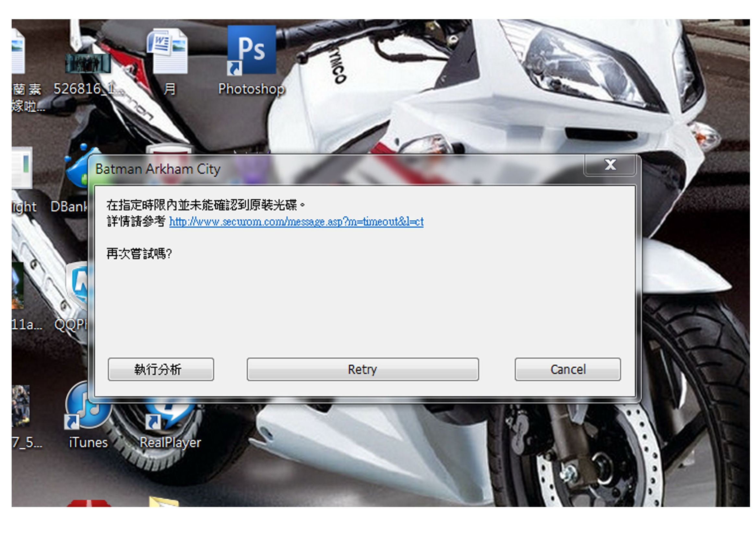
Task: Open the Photoshop desktop shortcut
Action: 252,50
